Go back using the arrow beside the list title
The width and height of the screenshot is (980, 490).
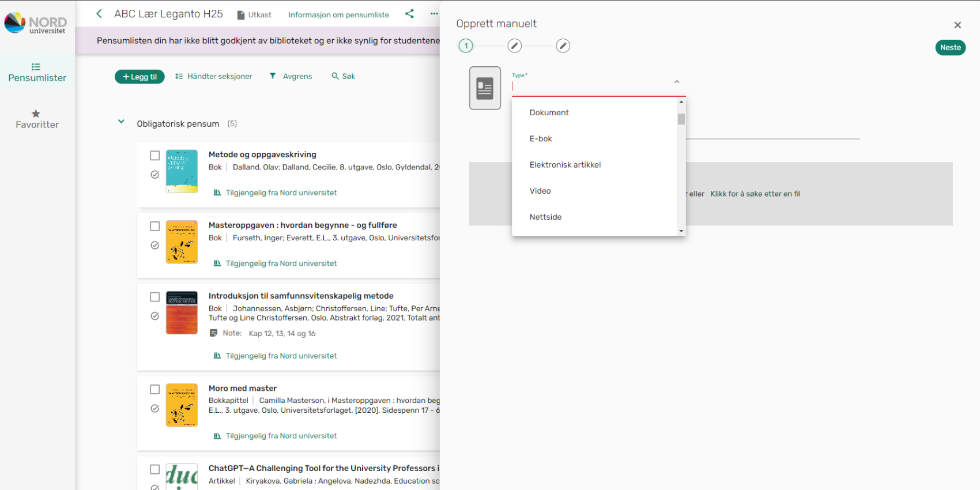pos(99,14)
